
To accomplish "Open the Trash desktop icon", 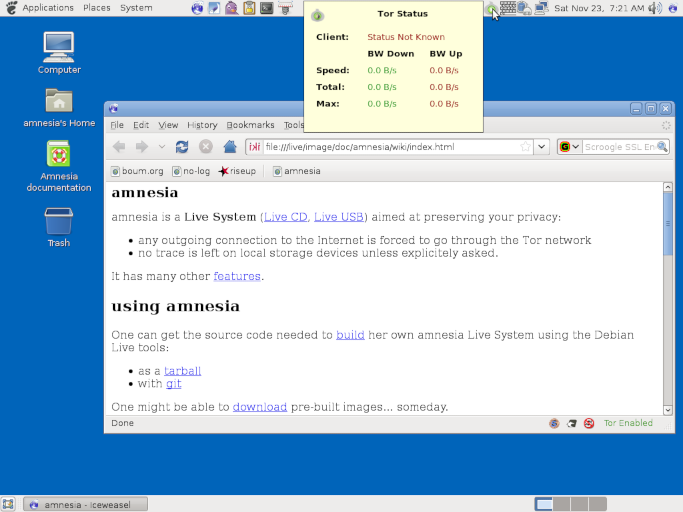I will (x=59, y=221).
